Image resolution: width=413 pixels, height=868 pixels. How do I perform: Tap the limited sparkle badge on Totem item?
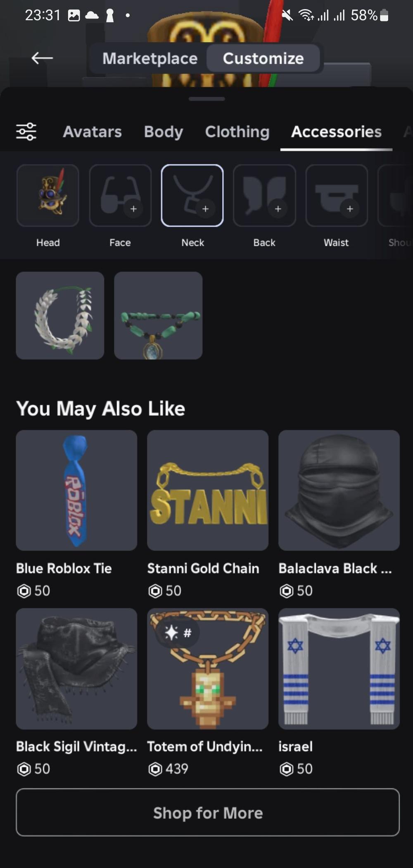(x=178, y=633)
